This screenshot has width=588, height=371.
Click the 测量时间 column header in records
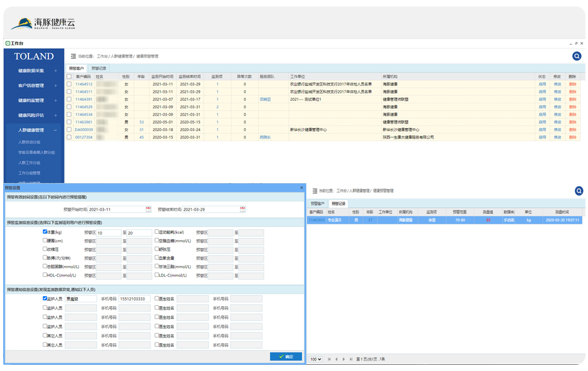pos(562,212)
